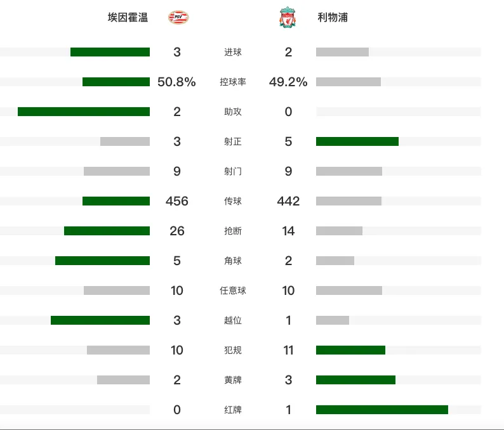
Task: Click Eindhoven's green 进球 bar
Action: 110,52
